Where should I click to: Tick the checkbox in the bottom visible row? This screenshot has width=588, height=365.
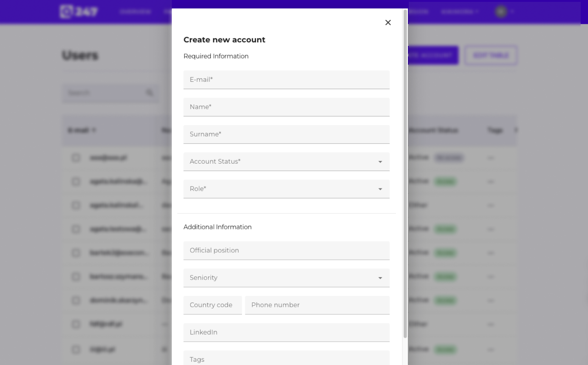(x=76, y=349)
